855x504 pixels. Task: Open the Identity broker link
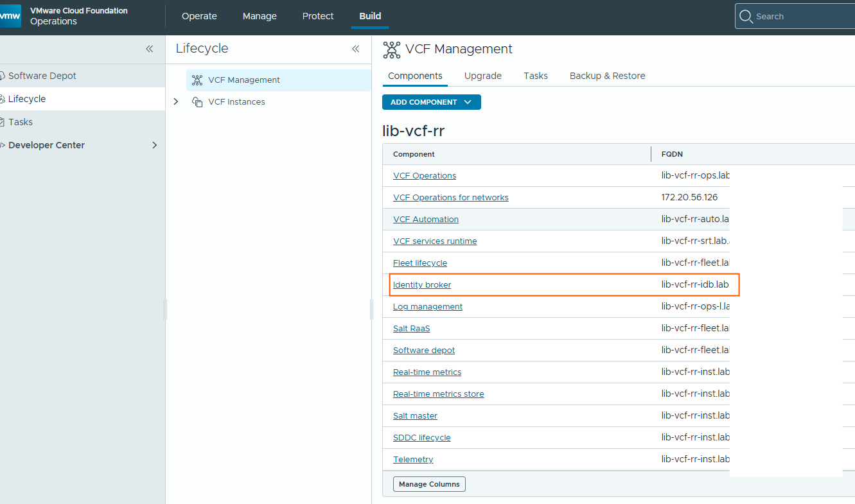[422, 285]
